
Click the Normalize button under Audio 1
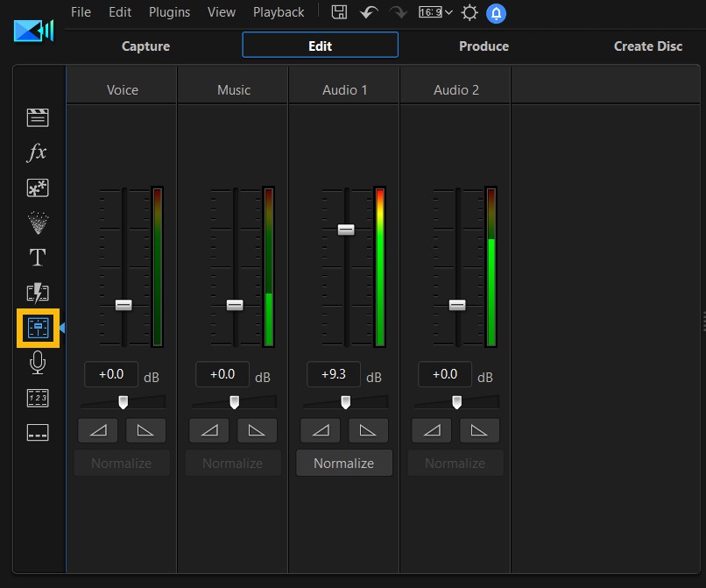click(x=344, y=464)
